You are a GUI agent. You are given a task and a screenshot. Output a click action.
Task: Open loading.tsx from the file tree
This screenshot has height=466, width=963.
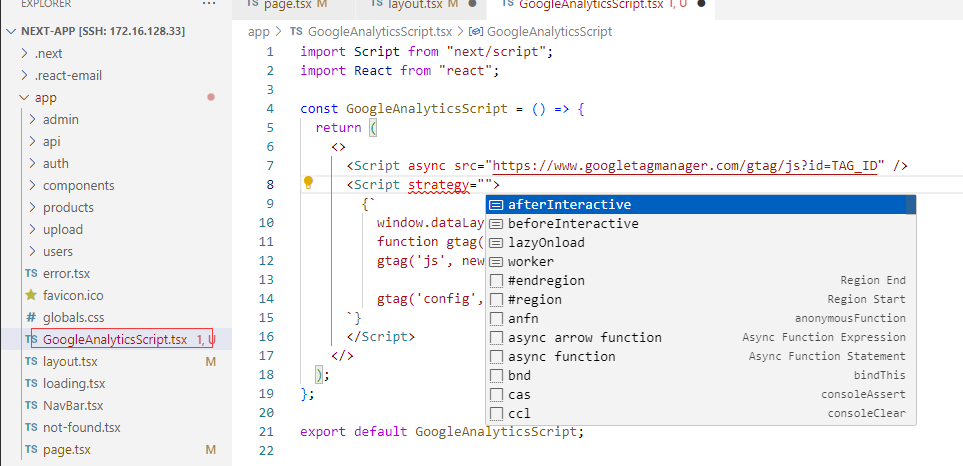point(74,384)
